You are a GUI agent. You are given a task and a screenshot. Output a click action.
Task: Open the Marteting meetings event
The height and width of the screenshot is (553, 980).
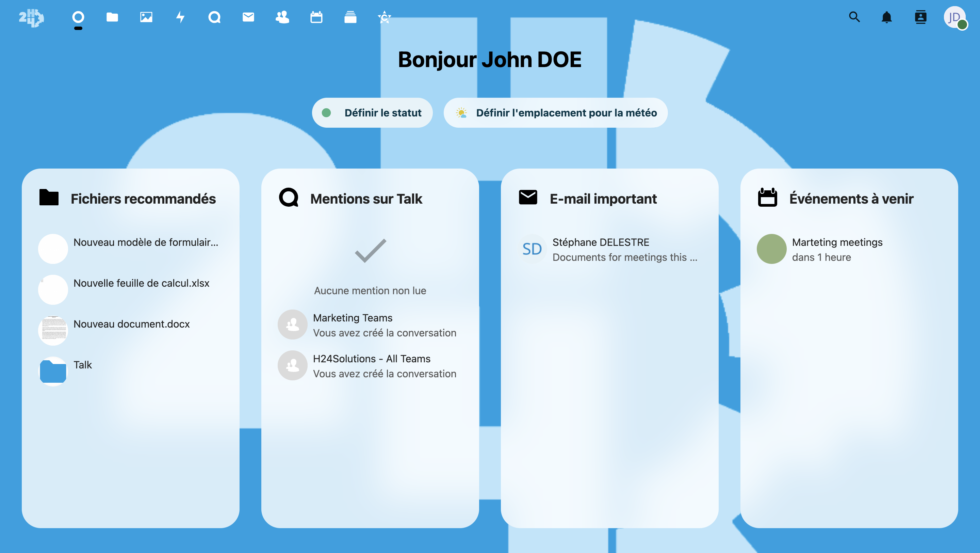coord(849,249)
